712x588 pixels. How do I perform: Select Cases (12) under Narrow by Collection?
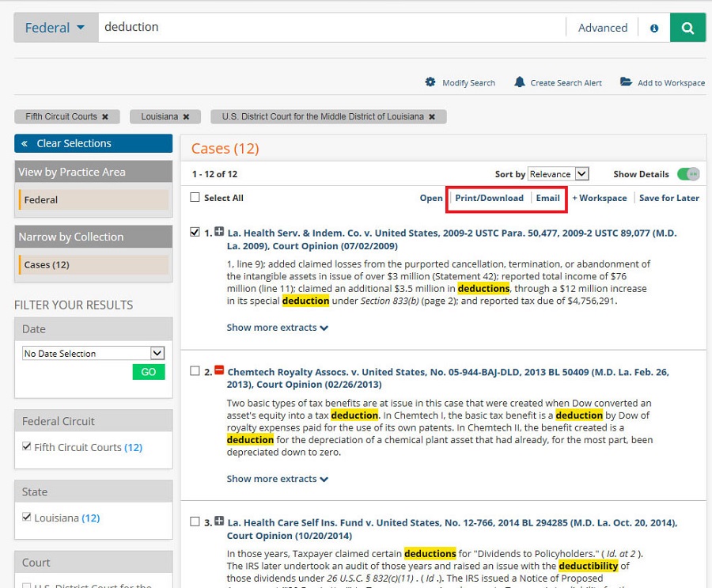(93, 264)
